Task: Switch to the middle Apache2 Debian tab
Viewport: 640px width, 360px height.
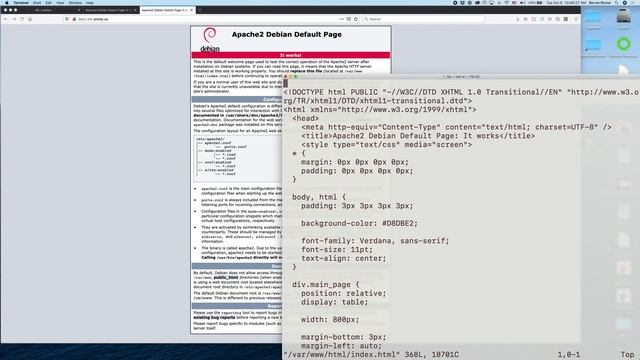Action: (110, 10)
